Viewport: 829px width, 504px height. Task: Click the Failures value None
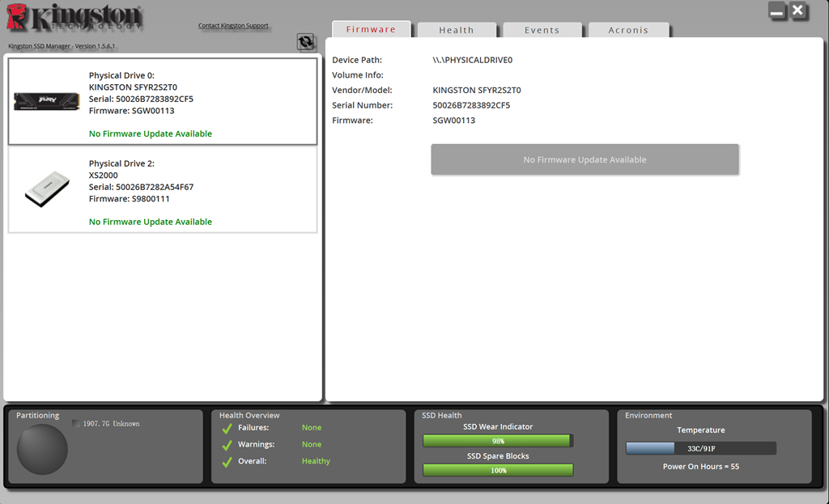coord(312,427)
